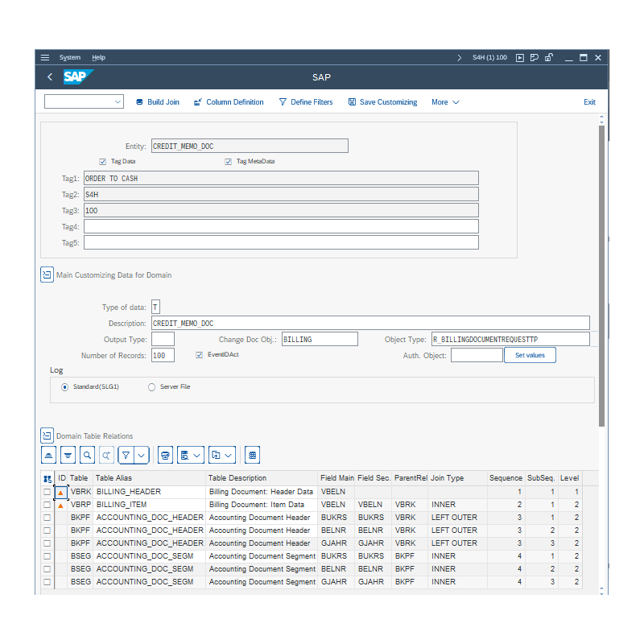Click the Object Type input field
The image size is (644, 644).
point(510,339)
